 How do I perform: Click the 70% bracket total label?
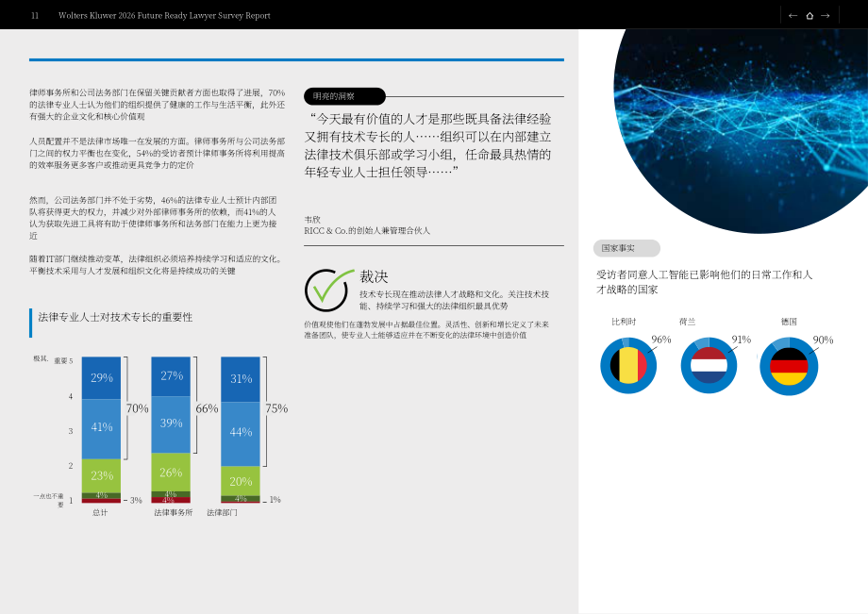pos(138,408)
